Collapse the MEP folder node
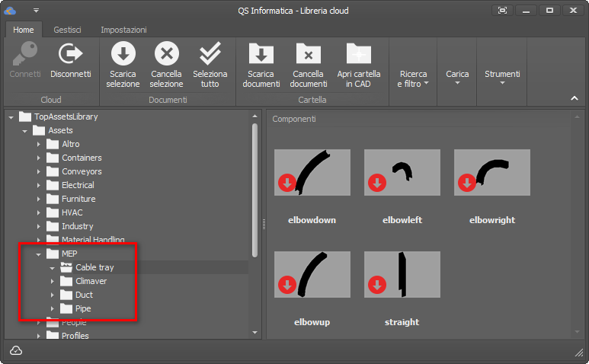This screenshot has height=364, width=589. [x=38, y=254]
